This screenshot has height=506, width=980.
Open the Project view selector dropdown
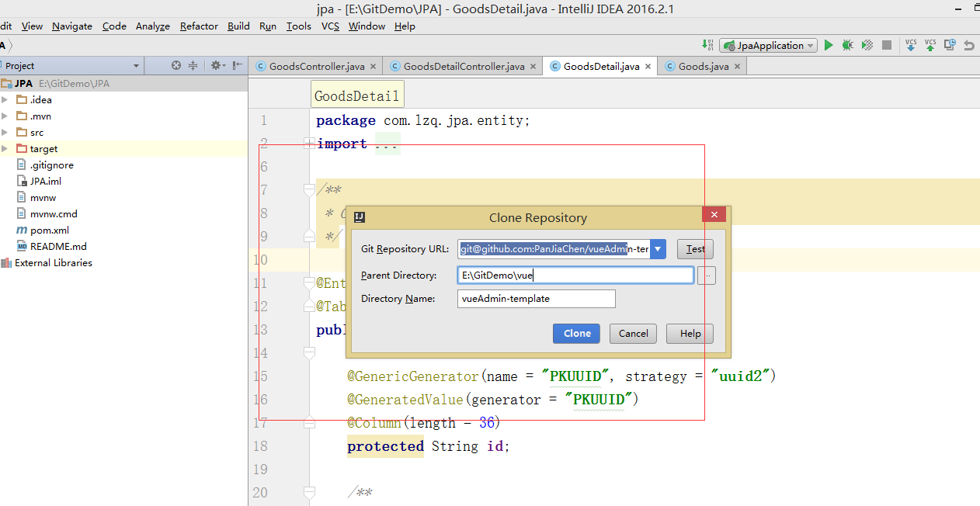click(136, 66)
